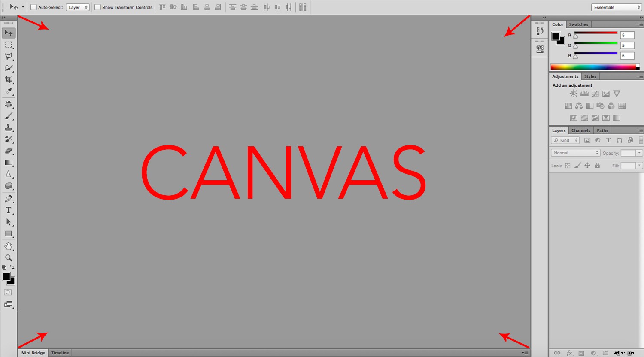
Task: Click the link layers icon
Action: tap(557, 353)
